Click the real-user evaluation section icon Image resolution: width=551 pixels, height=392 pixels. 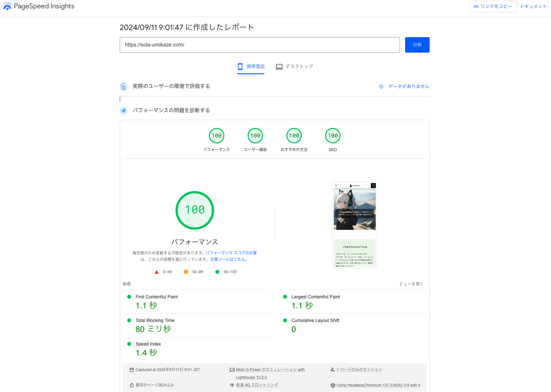tap(124, 87)
